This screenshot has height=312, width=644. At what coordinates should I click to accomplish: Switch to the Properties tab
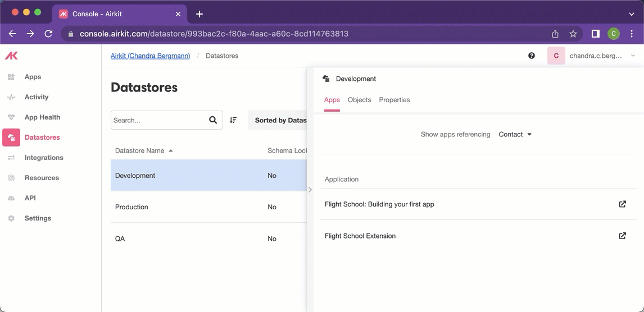pyautogui.click(x=394, y=100)
